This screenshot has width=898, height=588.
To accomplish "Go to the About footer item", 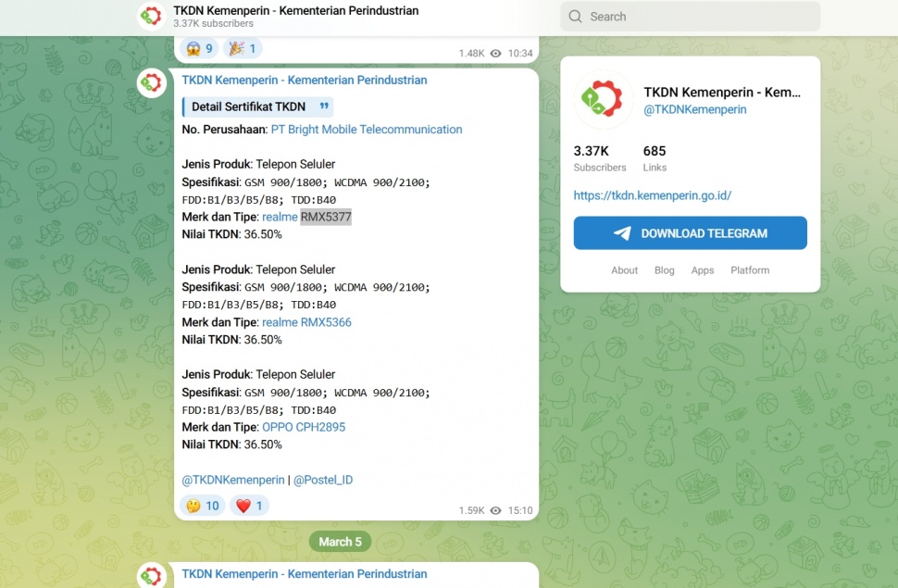I will click(624, 270).
